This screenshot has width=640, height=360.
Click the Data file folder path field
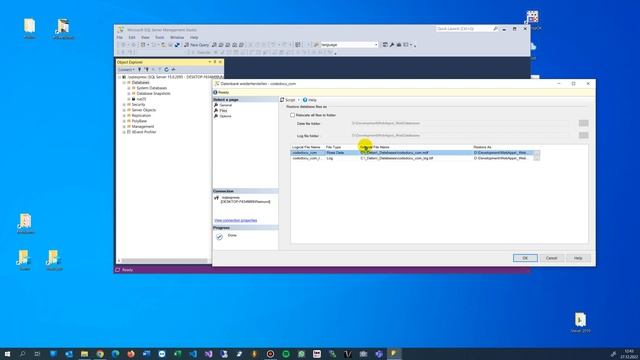(460, 123)
